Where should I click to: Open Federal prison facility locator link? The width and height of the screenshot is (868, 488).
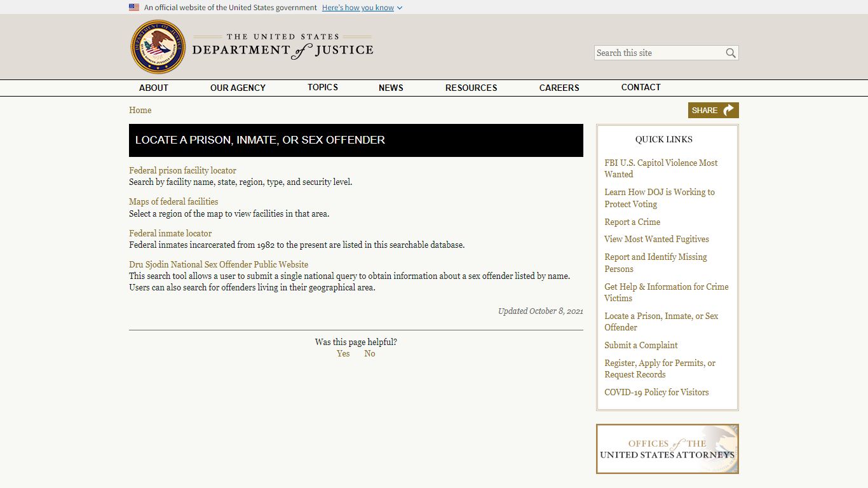click(182, 170)
